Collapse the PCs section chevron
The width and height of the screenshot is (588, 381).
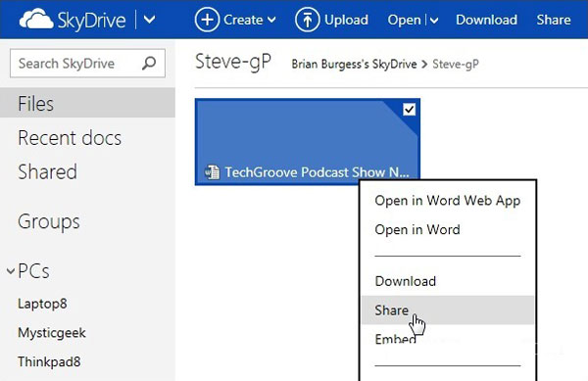(11, 270)
